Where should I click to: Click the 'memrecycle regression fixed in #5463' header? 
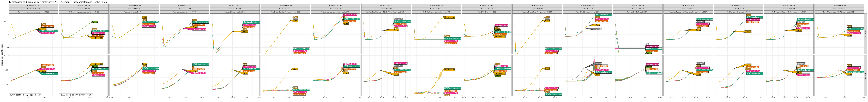click(84, 12)
